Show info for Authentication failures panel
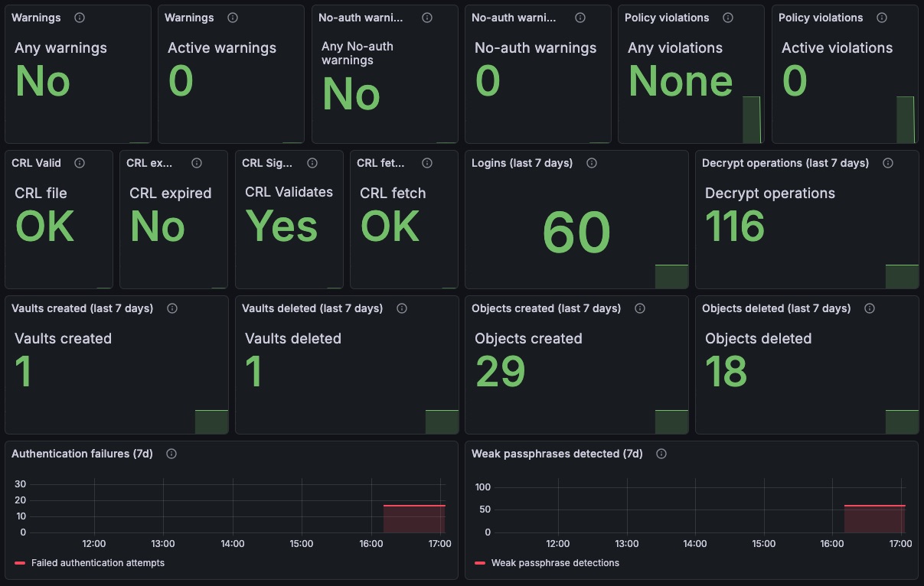The width and height of the screenshot is (924, 586). (171, 454)
